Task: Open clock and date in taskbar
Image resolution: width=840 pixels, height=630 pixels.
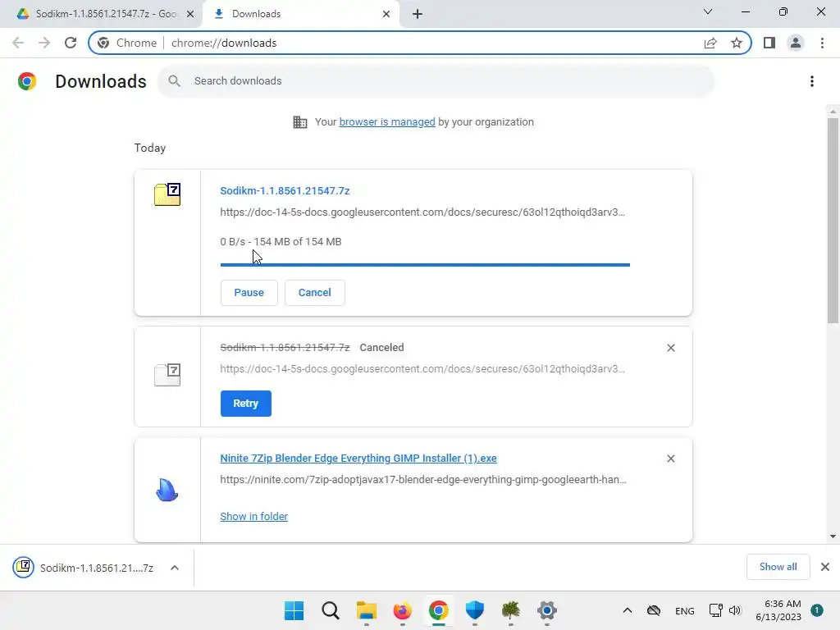Action: coord(778,610)
